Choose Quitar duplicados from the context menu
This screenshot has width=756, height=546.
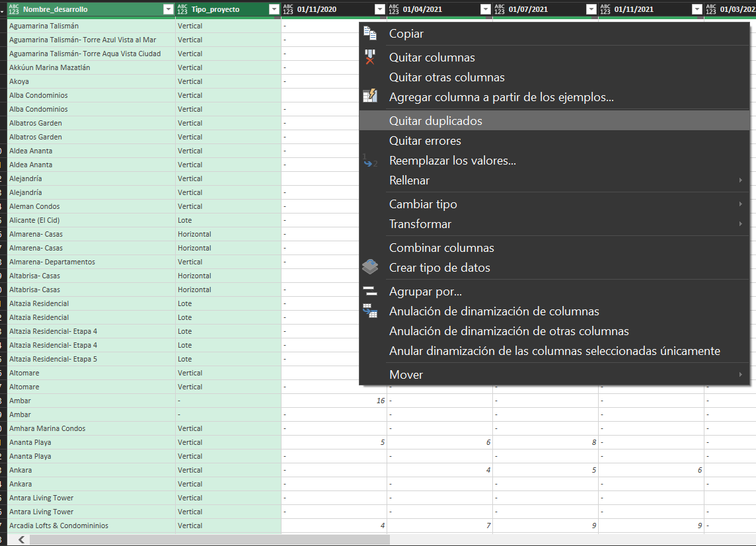coord(435,121)
